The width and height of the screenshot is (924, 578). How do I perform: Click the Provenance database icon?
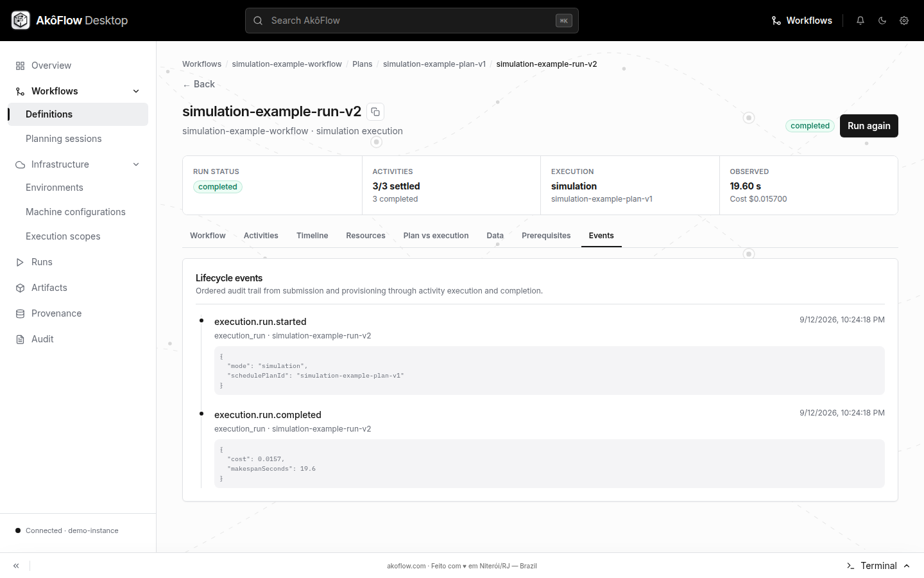(20, 313)
